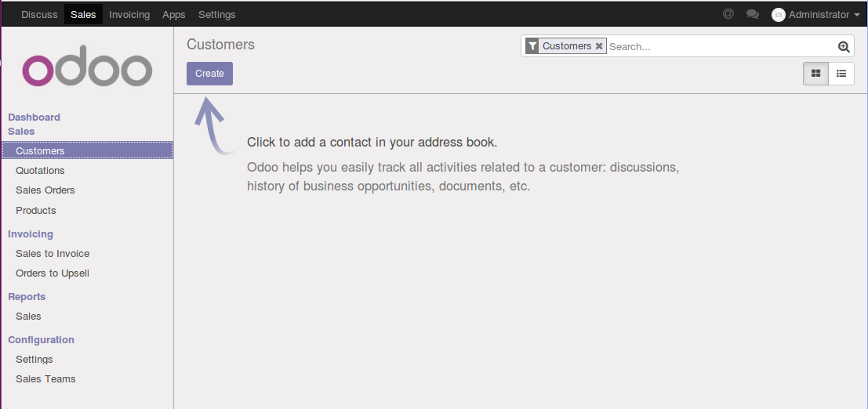Image resolution: width=868 pixels, height=409 pixels.
Task: Go to the Apps menu
Action: [174, 15]
